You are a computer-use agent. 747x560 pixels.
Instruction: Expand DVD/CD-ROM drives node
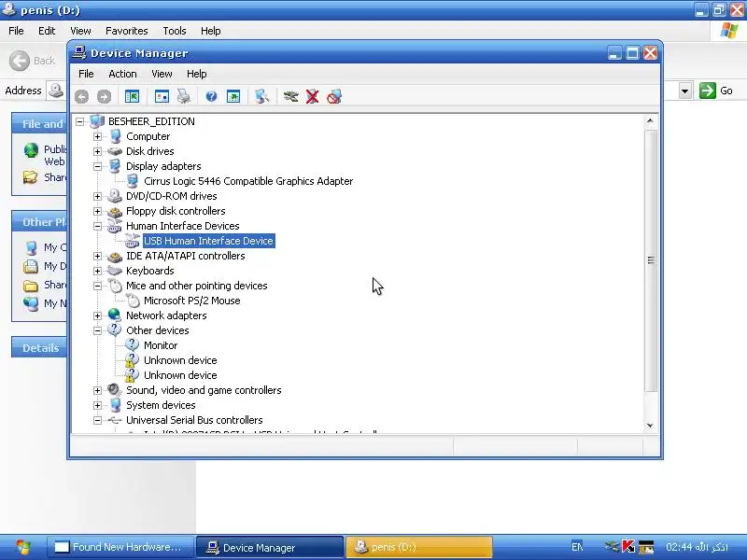pyautogui.click(x=97, y=196)
